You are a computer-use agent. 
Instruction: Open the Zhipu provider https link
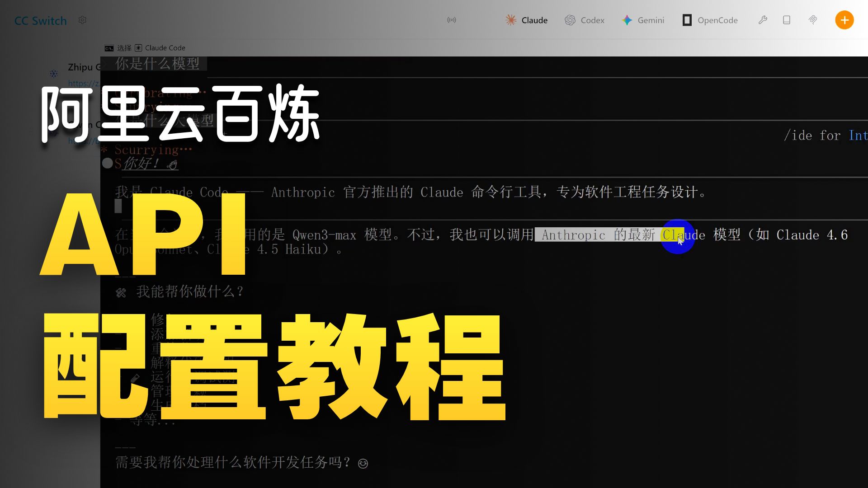[84, 83]
